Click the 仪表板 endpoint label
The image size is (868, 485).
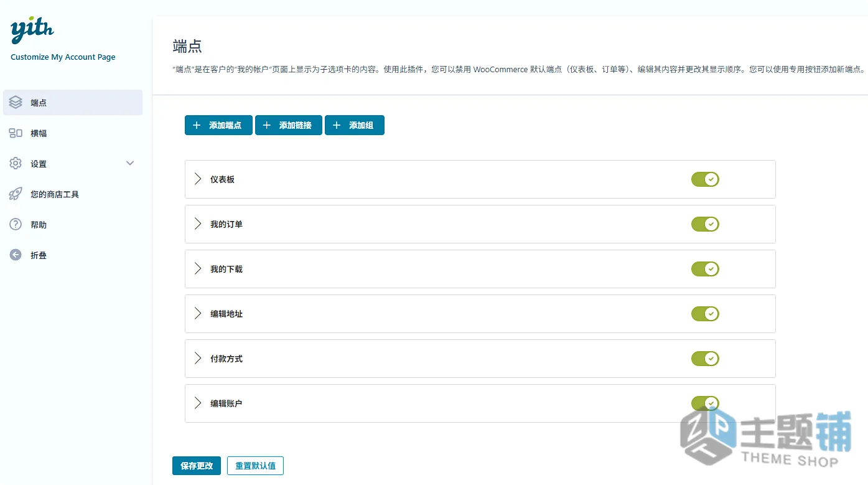point(222,179)
